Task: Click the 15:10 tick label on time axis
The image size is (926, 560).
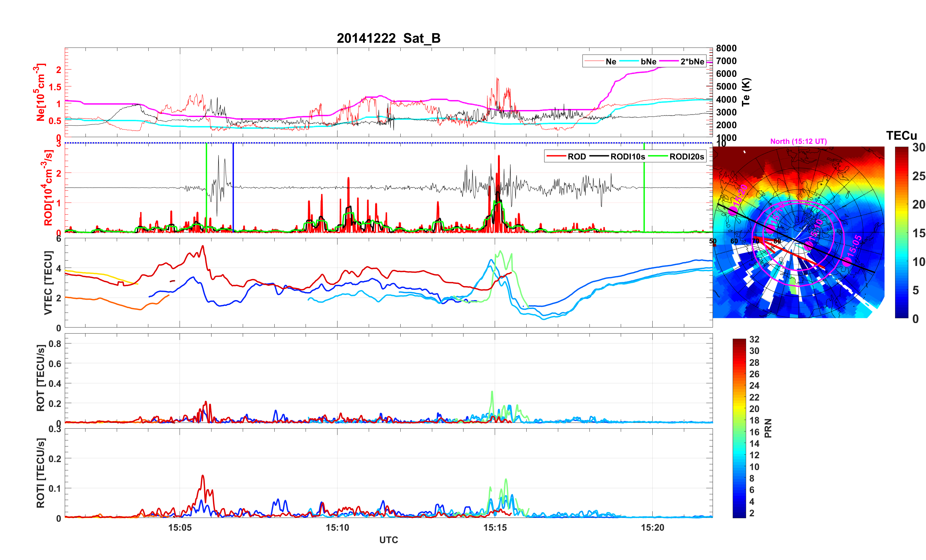Action: click(337, 528)
